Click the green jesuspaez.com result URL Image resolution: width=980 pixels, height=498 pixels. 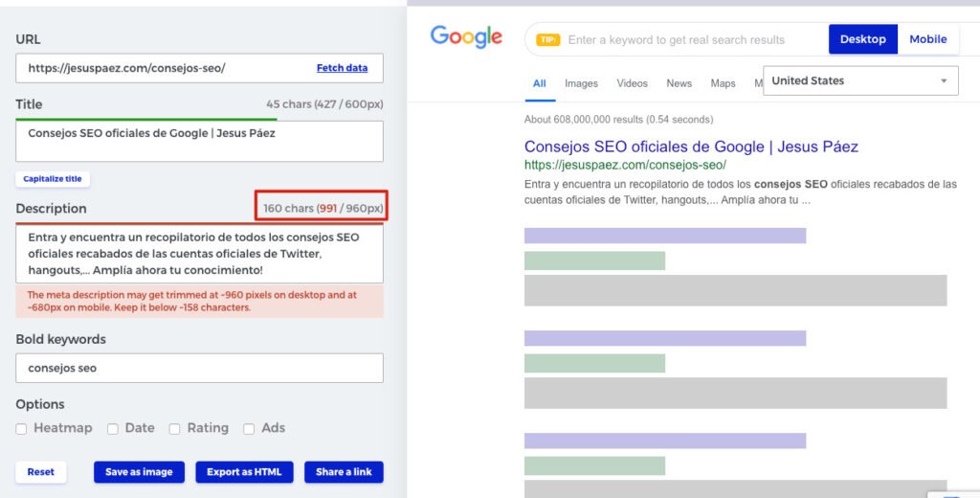coord(625,165)
